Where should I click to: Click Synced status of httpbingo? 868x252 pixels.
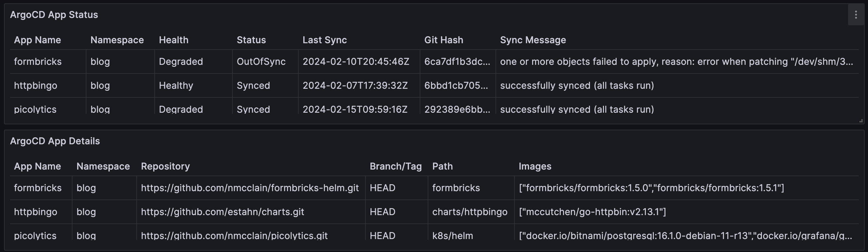(253, 85)
